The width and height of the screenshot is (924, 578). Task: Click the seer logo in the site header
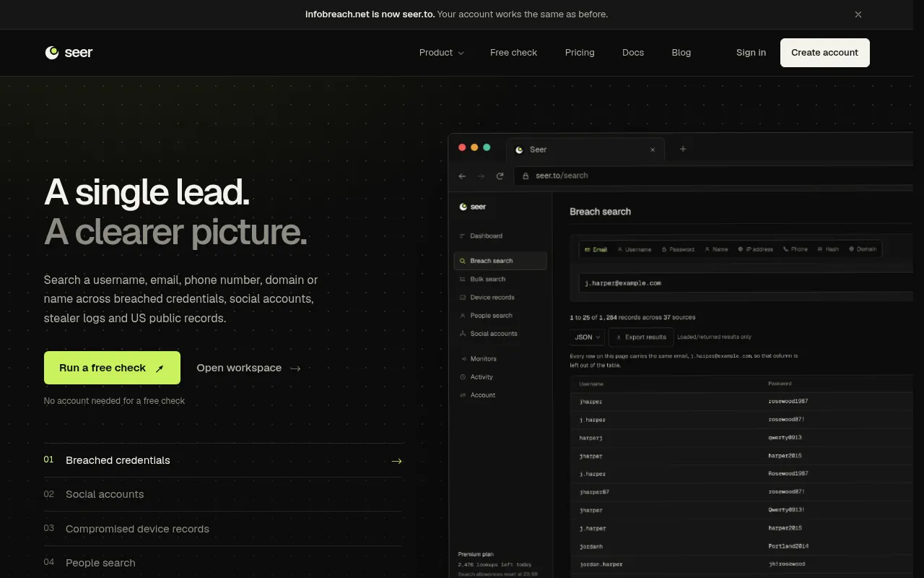pyautogui.click(x=69, y=53)
